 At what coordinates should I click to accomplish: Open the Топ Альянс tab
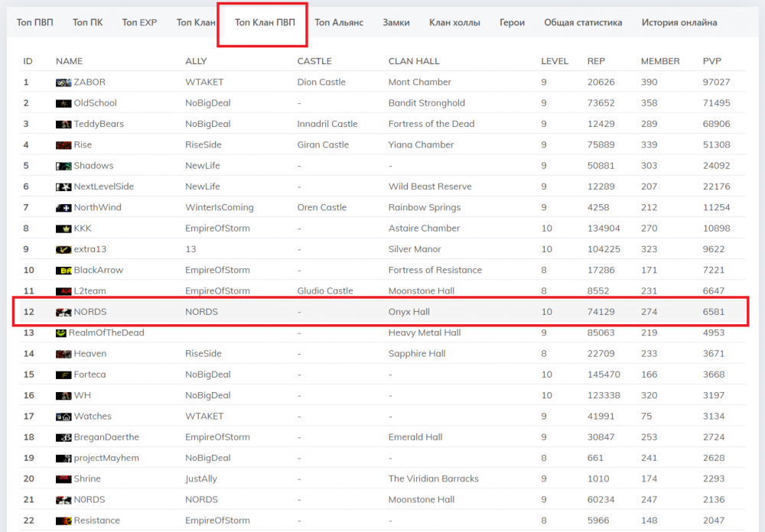click(x=339, y=22)
